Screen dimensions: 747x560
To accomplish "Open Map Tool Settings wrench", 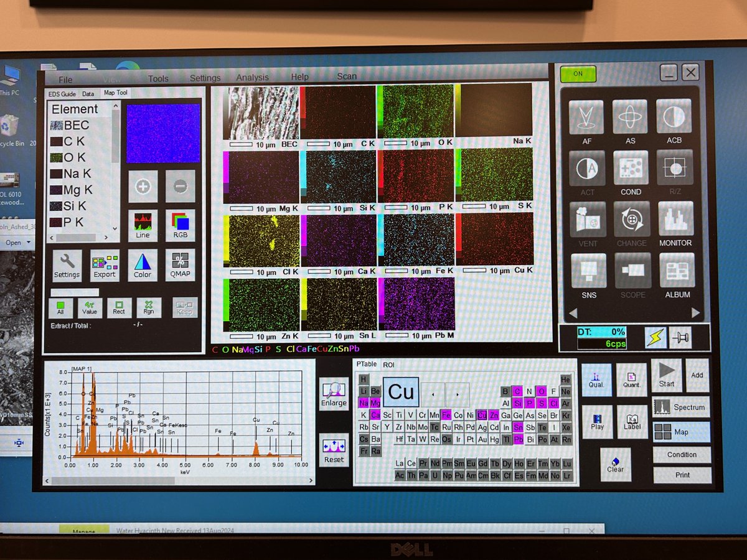I will [67, 266].
